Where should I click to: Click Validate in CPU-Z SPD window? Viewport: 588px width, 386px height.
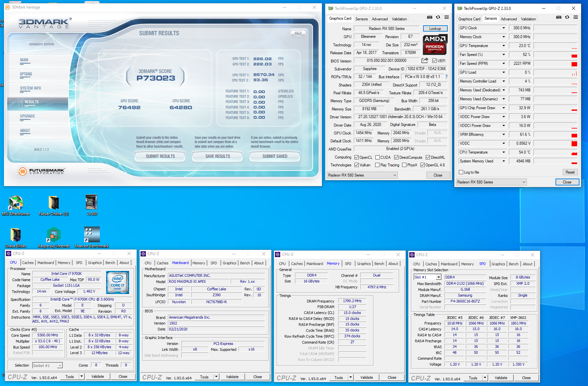point(501,378)
